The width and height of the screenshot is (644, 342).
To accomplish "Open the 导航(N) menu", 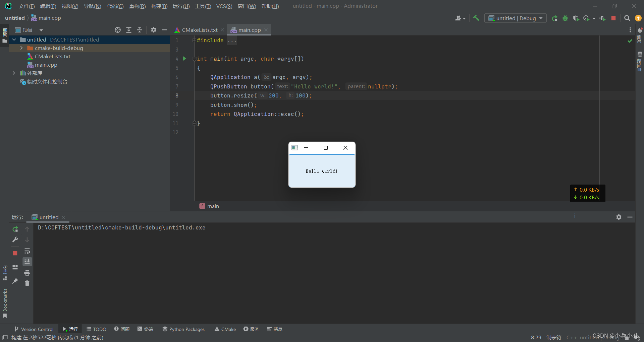I will click(x=92, y=6).
